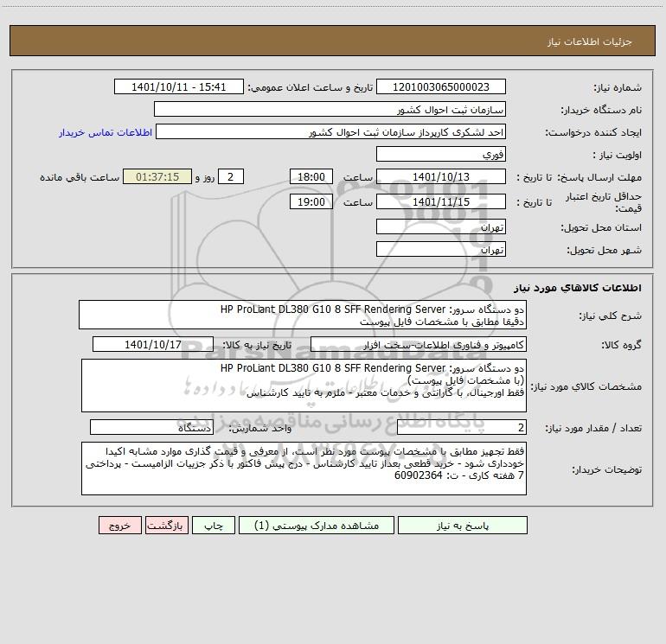
Task: Click the validity time field 19:00
Action: coord(311,201)
